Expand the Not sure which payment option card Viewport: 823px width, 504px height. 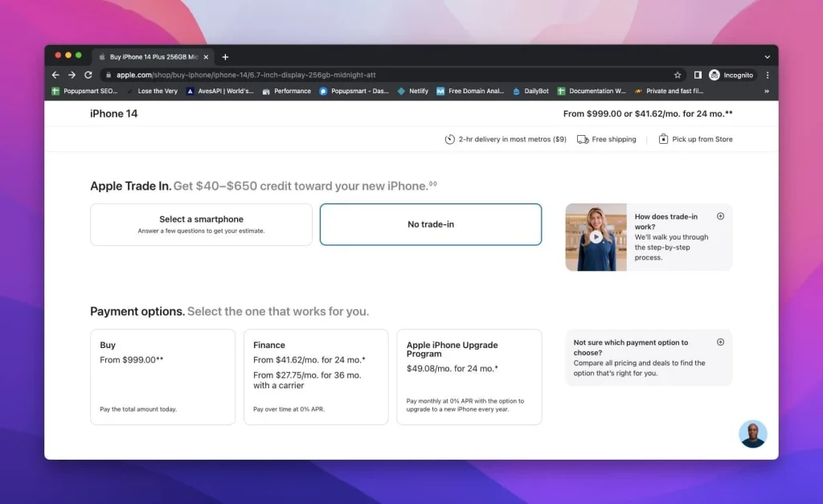[721, 342]
